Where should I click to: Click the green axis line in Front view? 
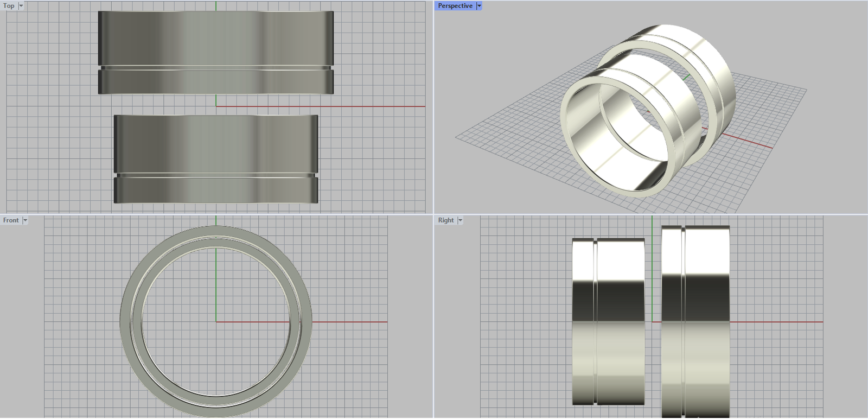point(216,282)
